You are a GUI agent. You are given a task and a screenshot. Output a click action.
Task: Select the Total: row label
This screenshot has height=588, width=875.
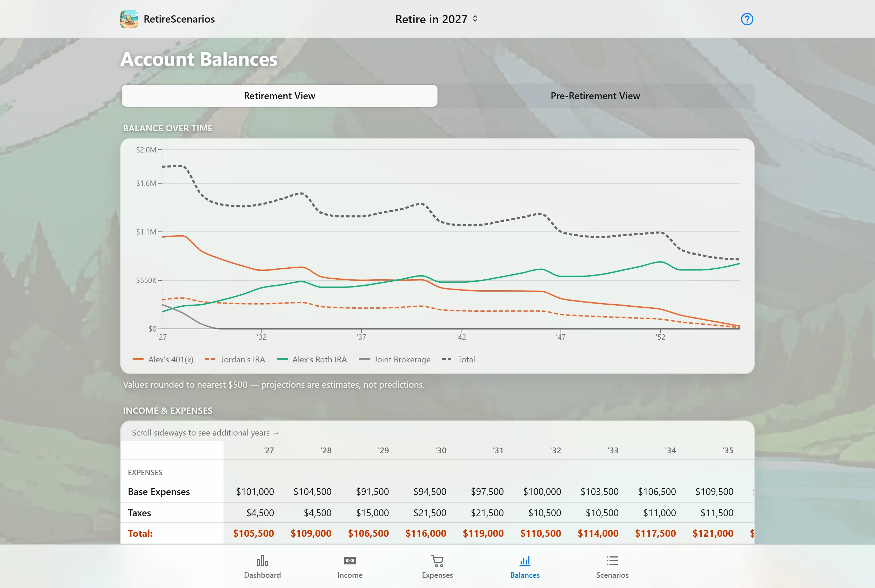click(x=140, y=533)
